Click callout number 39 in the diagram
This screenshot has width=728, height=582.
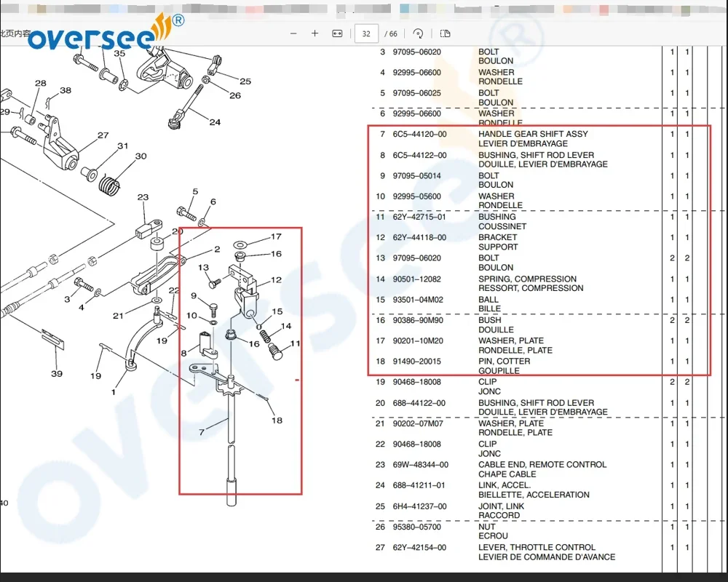pos(57,374)
